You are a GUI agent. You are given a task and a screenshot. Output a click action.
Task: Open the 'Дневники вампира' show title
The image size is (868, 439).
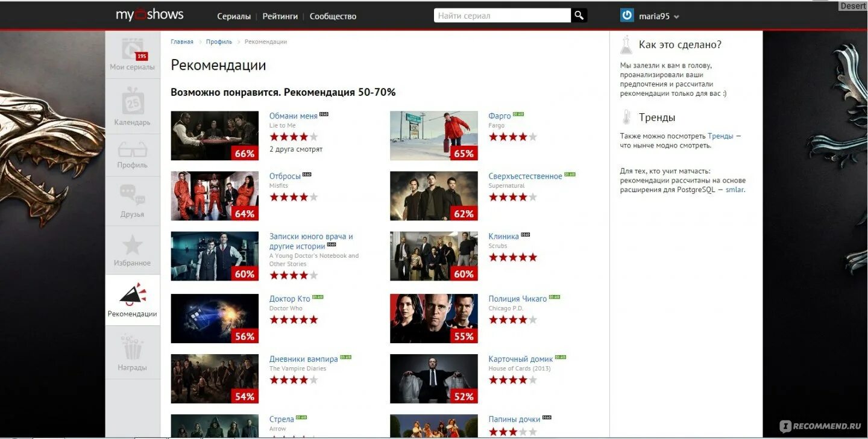304,359
